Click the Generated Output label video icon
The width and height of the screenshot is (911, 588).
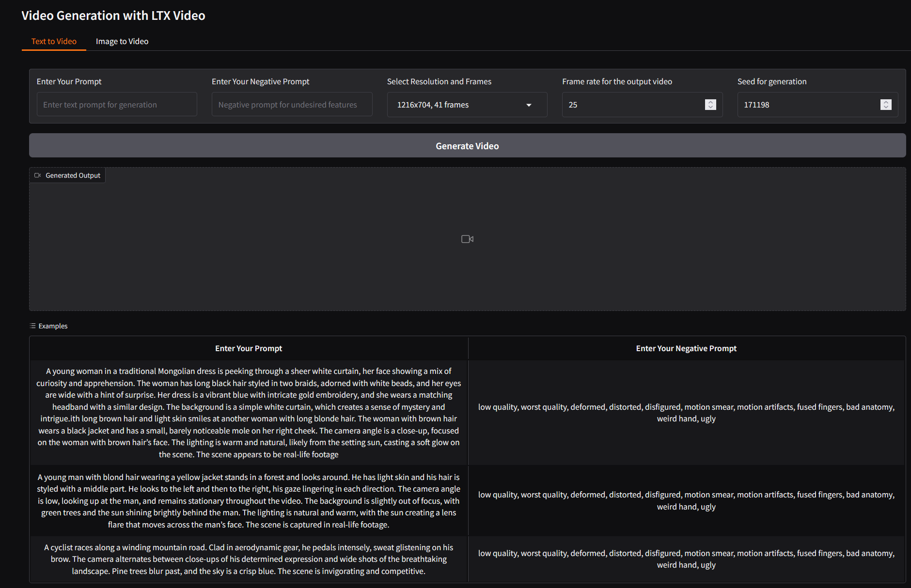pos(38,175)
